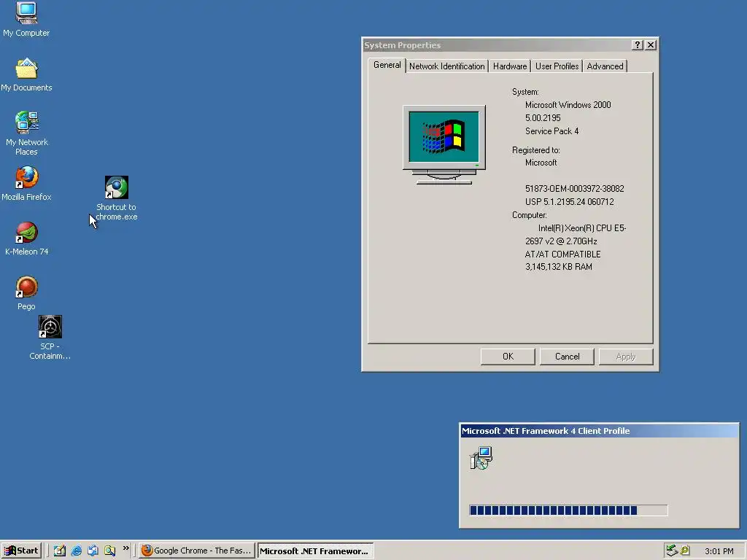Click the "Computer:" label
Image resolution: width=747 pixels, height=560 pixels.
530,215
